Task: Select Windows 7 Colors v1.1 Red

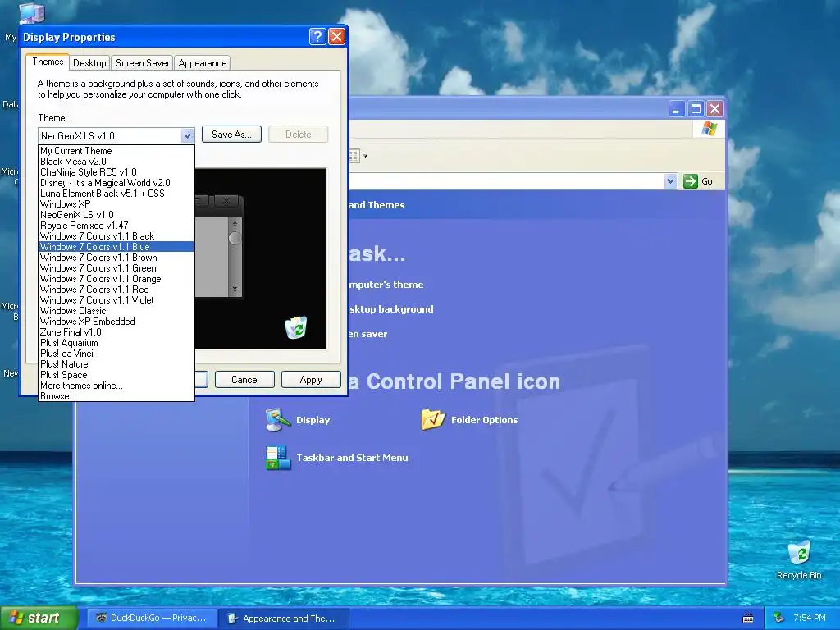Action: [x=116, y=290]
